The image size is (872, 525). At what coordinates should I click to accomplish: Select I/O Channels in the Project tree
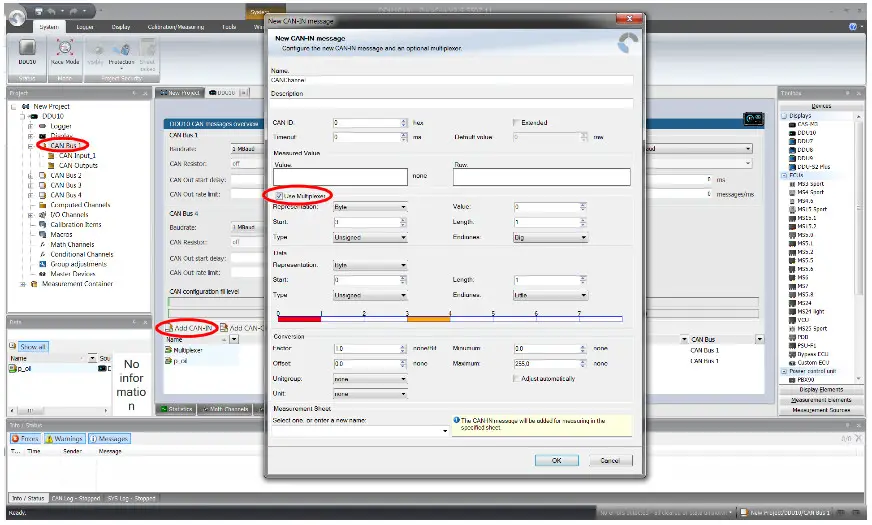(69, 215)
